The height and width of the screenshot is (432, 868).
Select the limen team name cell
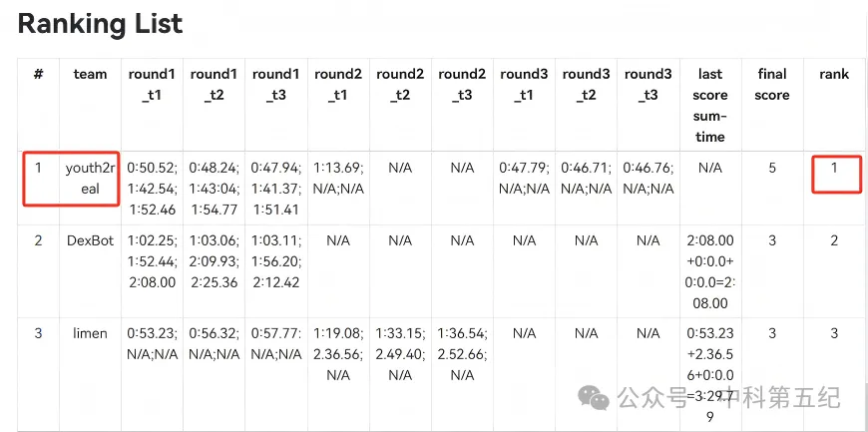pos(90,334)
